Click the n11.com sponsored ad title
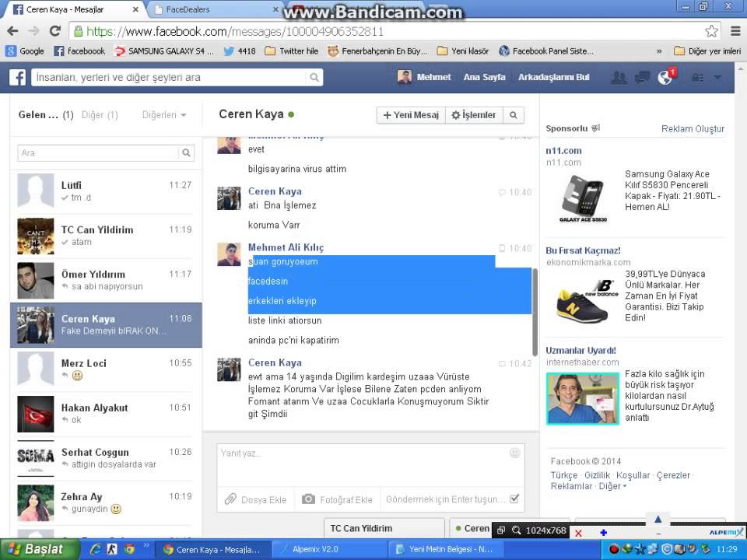This screenshot has height=560, width=747. pos(563,150)
